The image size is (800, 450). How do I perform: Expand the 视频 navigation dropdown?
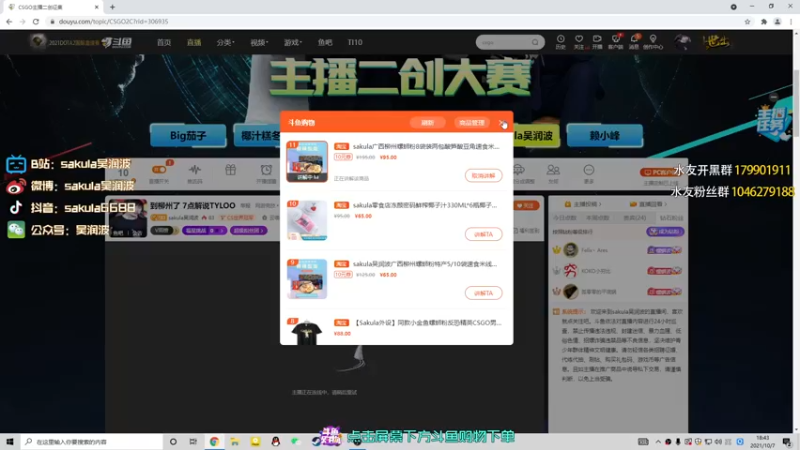pos(259,42)
